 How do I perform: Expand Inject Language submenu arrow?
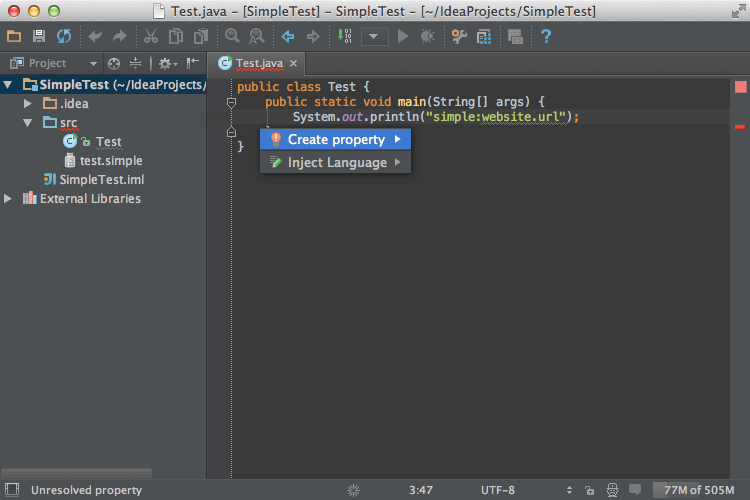tap(397, 162)
